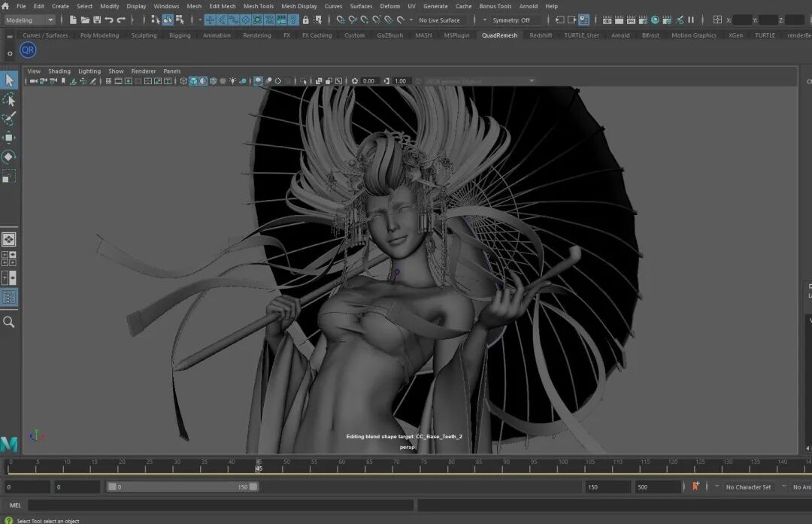Click the MEL script language button
The image size is (812, 524).
tap(15, 505)
